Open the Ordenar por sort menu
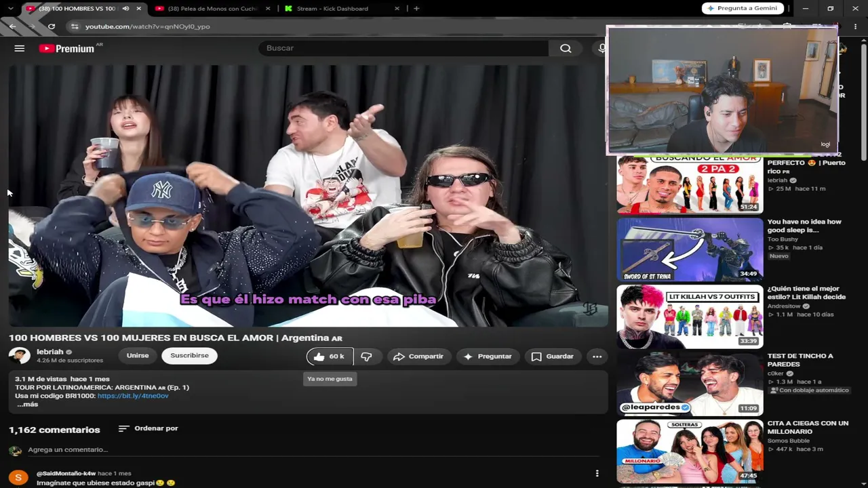The image size is (868, 488). pyautogui.click(x=149, y=428)
